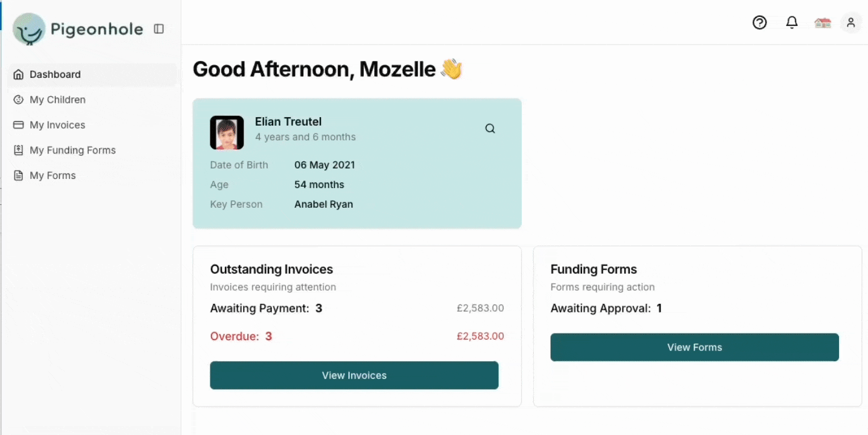The height and width of the screenshot is (435, 868).
Task: Click the Dashboard home icon
Action: click(19, 75)
